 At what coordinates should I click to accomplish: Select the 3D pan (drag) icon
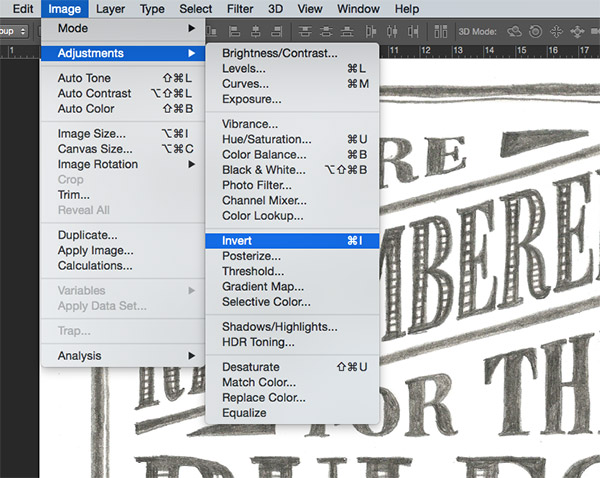[559, 31]
